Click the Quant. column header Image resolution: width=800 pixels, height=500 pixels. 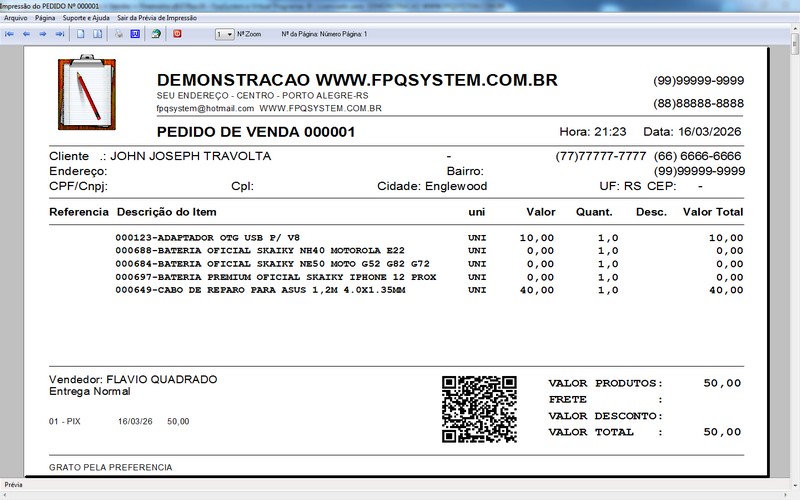[x=594, y=212]
